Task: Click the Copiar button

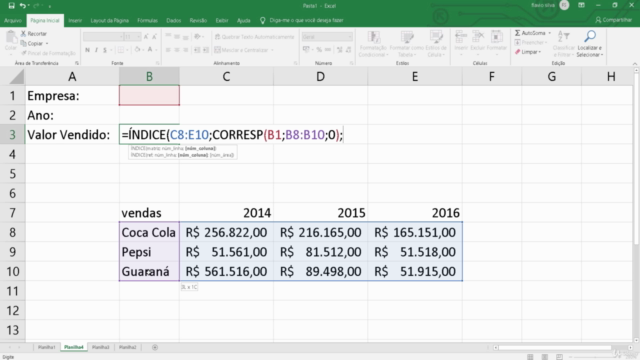Action: click(34, 43)
